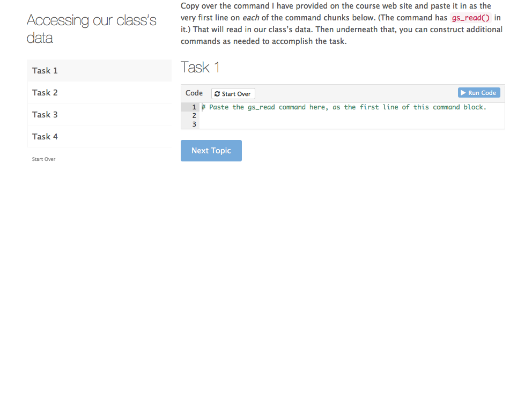Click line number 3 in the editor gutter
This screenshot has width=532, height=399.
[194, 124]
